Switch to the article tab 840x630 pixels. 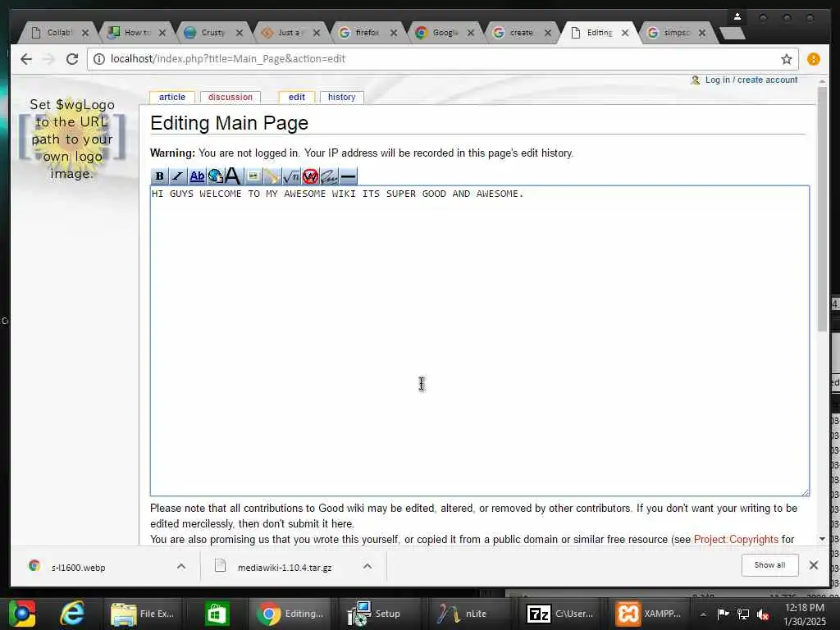pos(172,97)
